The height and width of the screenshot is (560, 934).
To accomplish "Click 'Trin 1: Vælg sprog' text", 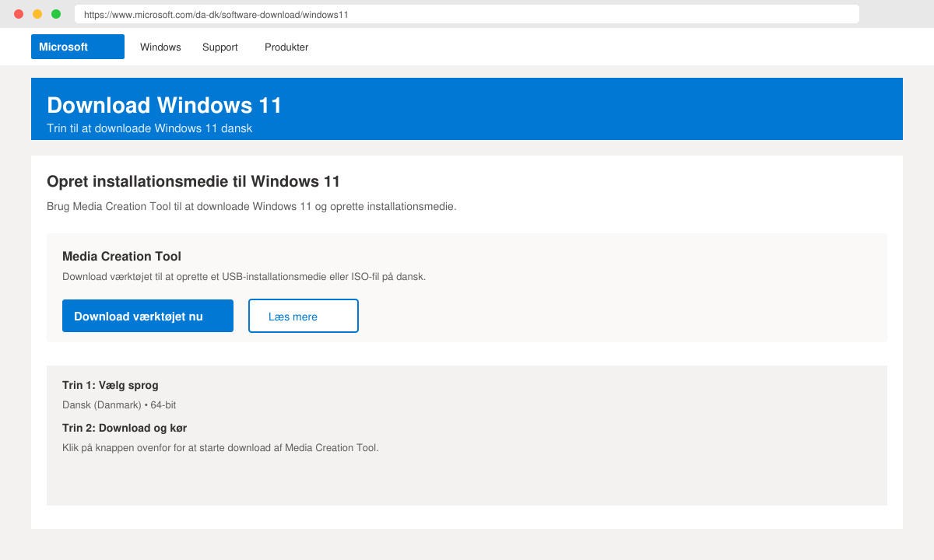I will (x=111, y=385).
